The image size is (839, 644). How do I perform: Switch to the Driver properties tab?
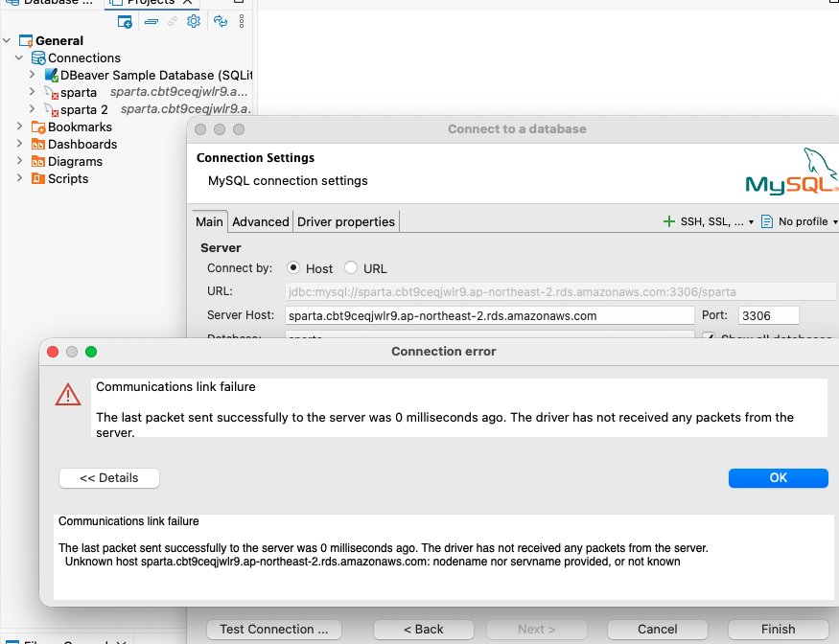click(x=345, y=221)
